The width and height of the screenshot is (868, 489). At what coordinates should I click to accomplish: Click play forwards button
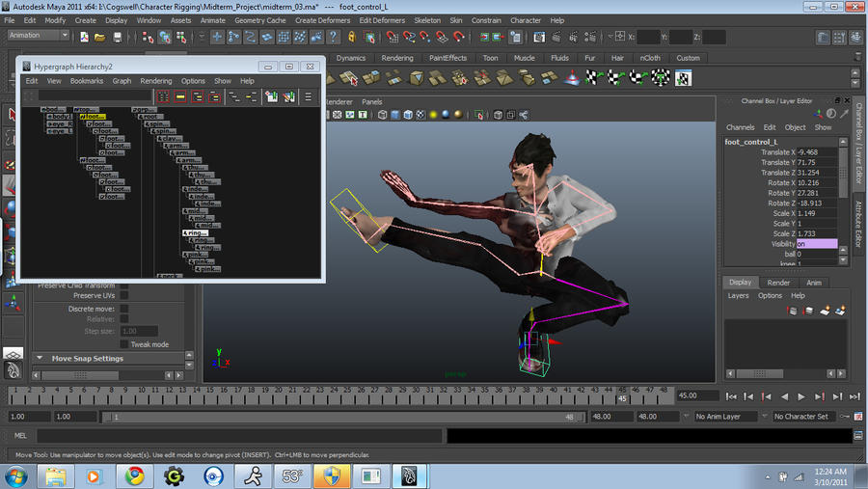(x=801, y=396)
